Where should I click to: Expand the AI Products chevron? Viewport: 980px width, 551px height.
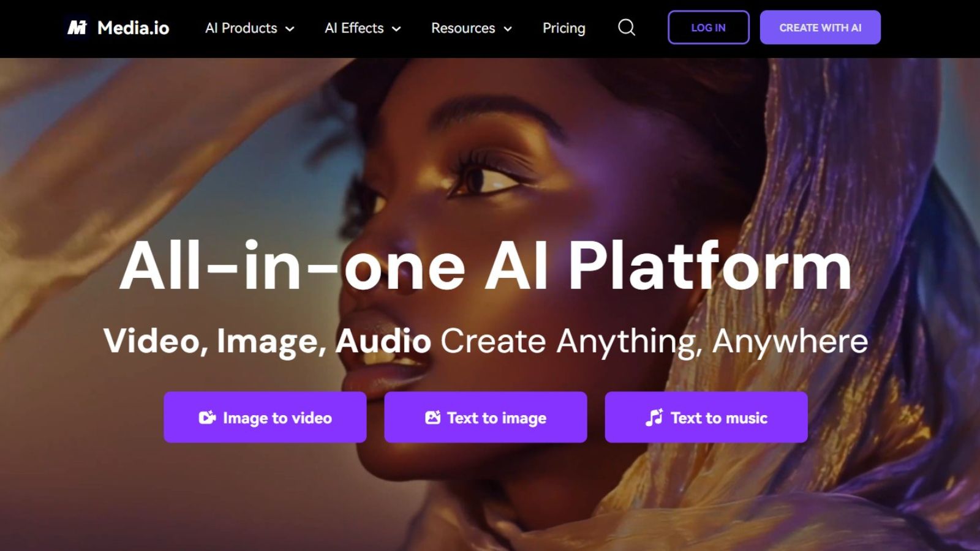pos(290,29)
